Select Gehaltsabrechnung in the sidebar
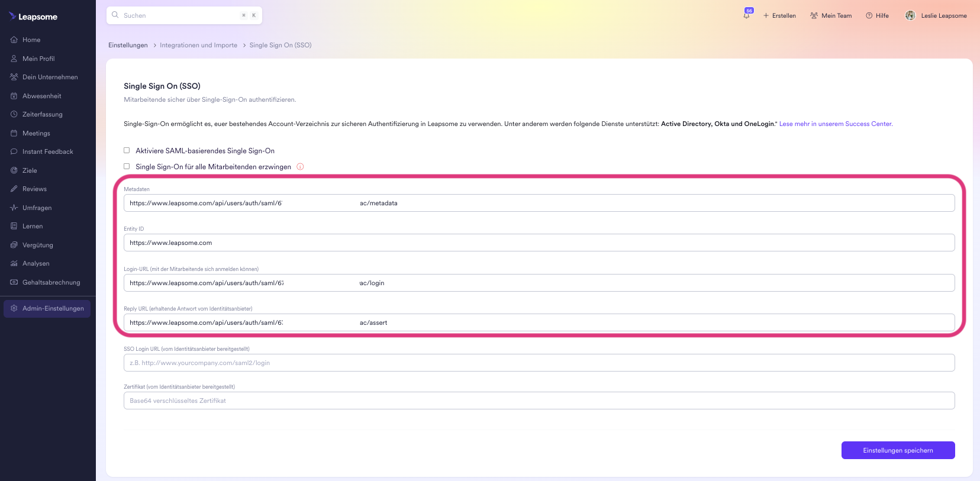980x481 pixels. coord(51,283)
